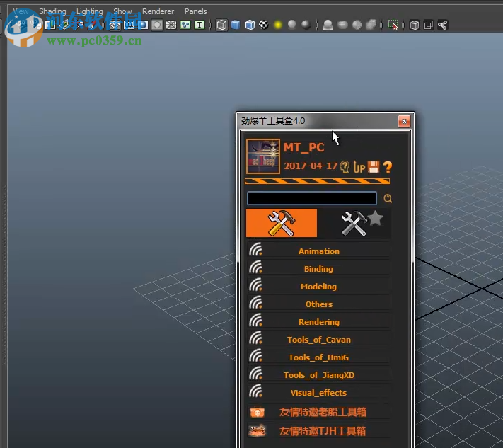The height and width of the screenshot is (448, 503).
Task: Click the Mad Sheep avatar thumbnail
Action: tap(263, 156)
